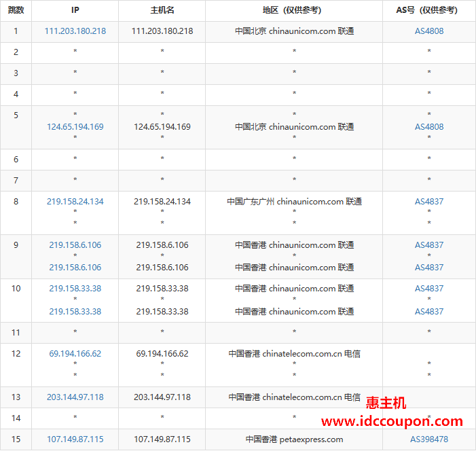Click region text 中国北京 chinaunicom.com 联通 in hop 1
The height and width of the screenshot is (451, 476).
pyautogui.click(x=294, y=31)
